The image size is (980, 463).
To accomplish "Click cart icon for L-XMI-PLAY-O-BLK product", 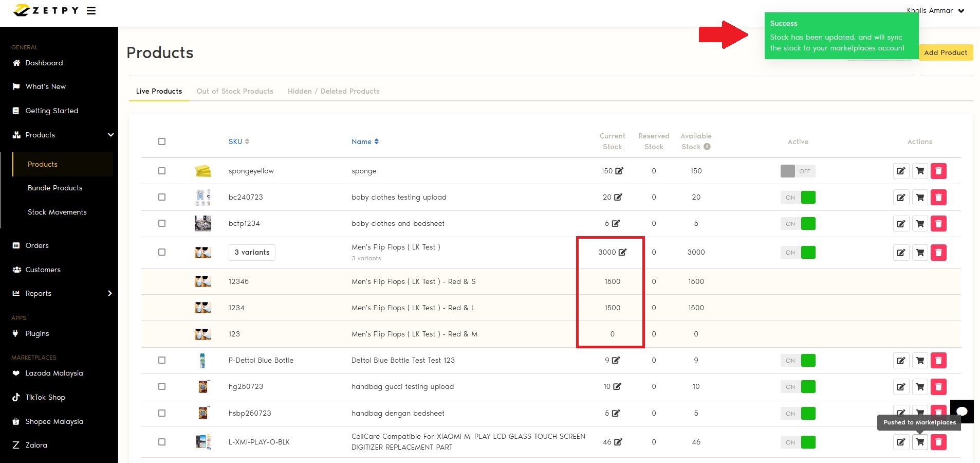I will tap(920, 442).
